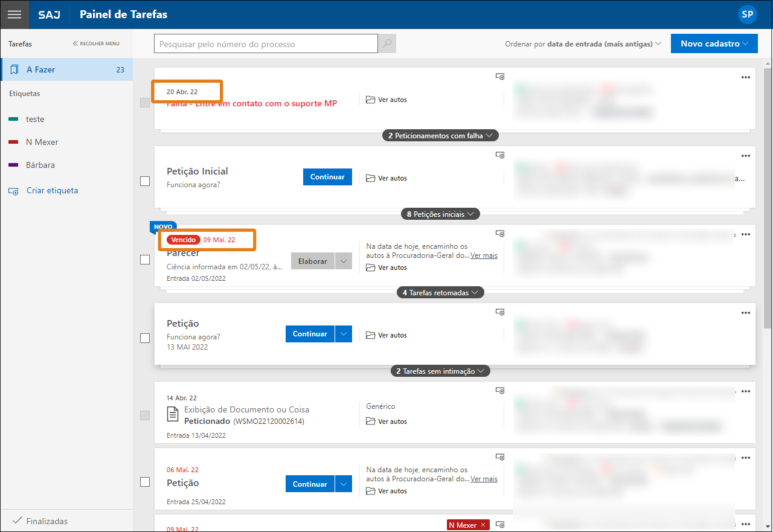Open three-dots menu on first failed card
The image size is (773, 532).
point(745,77)
